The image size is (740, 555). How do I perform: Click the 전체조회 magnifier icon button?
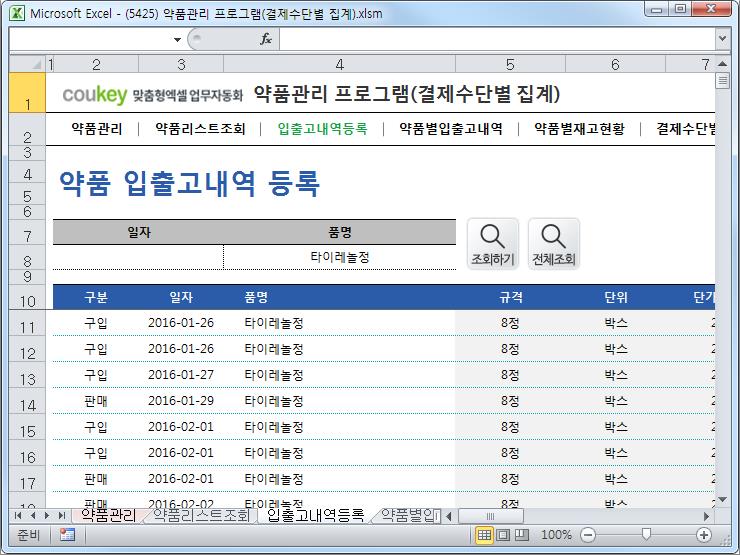point(554,244)
